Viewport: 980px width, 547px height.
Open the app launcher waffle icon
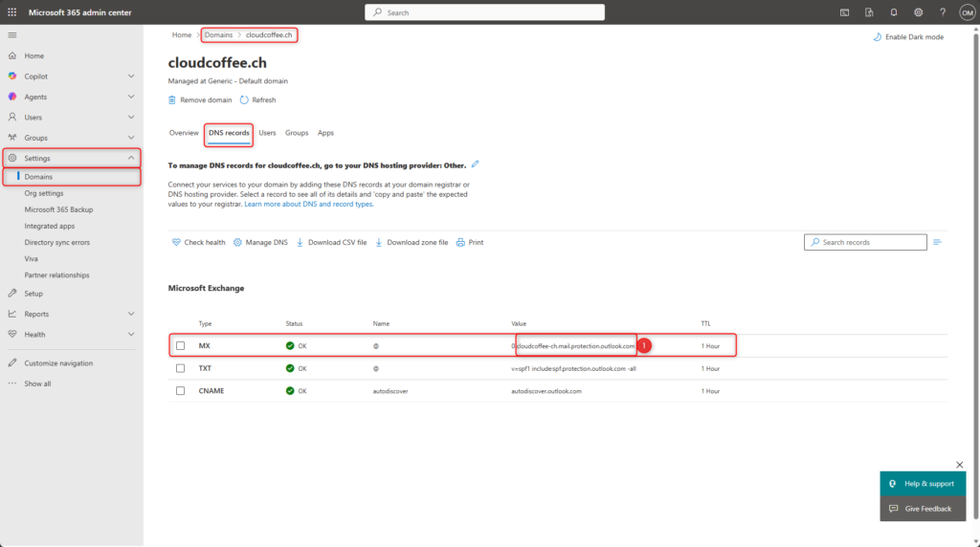[x=11, y=11]
